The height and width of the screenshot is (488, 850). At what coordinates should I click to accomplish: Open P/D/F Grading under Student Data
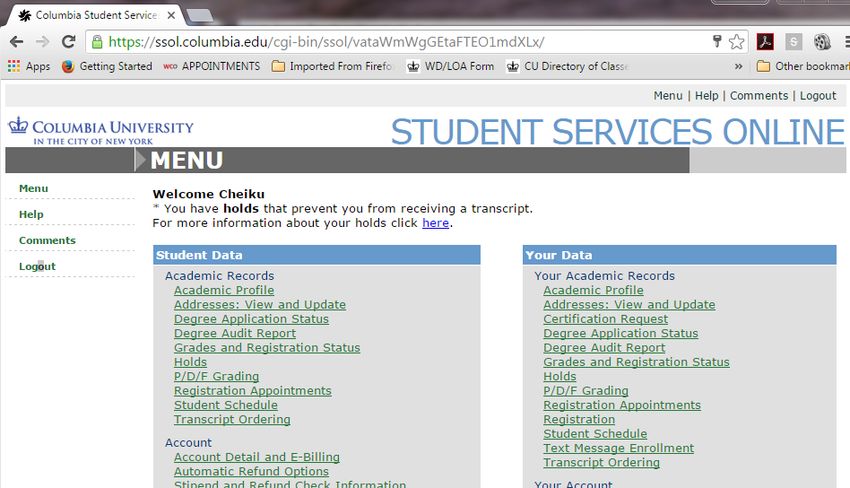216,376
